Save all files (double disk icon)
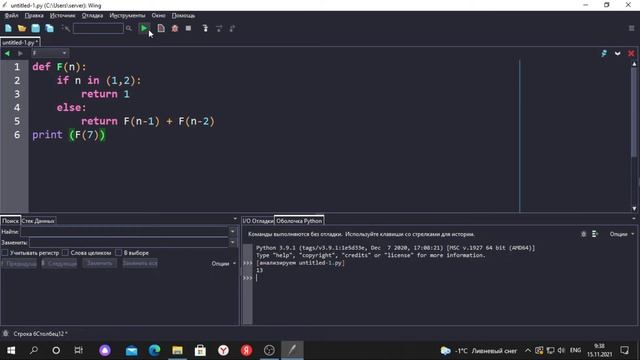 point(49,28)
